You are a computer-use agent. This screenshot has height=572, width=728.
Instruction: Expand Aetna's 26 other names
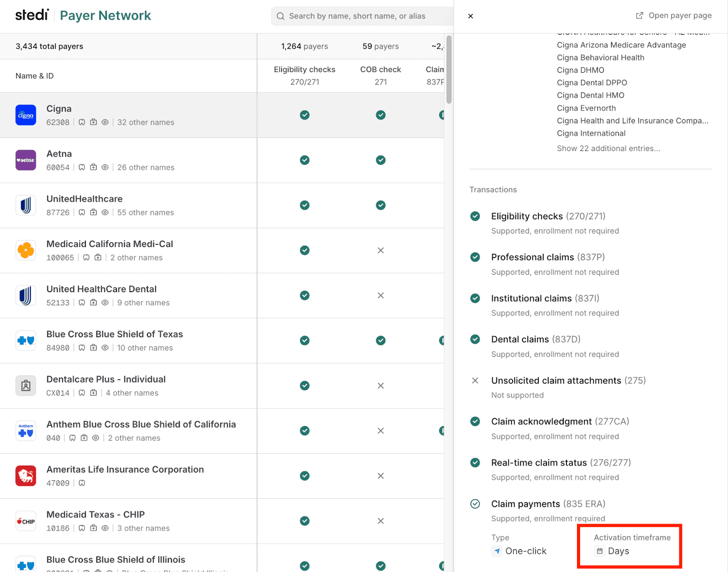point(146,167)
